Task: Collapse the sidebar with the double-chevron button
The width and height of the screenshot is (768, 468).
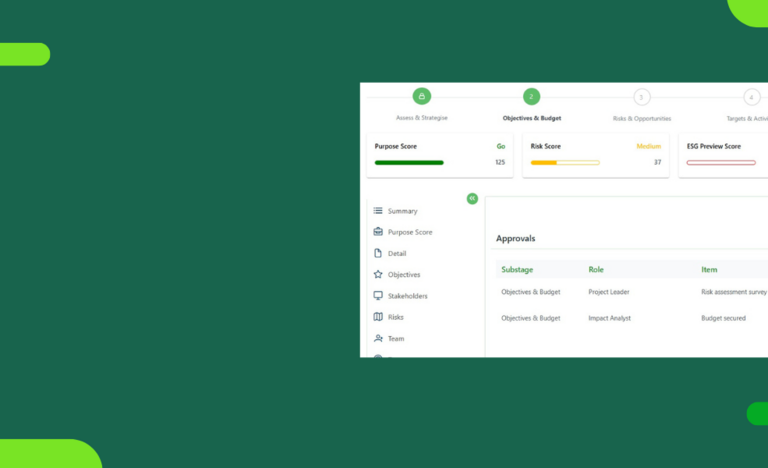Action: (x=472, y=199)
